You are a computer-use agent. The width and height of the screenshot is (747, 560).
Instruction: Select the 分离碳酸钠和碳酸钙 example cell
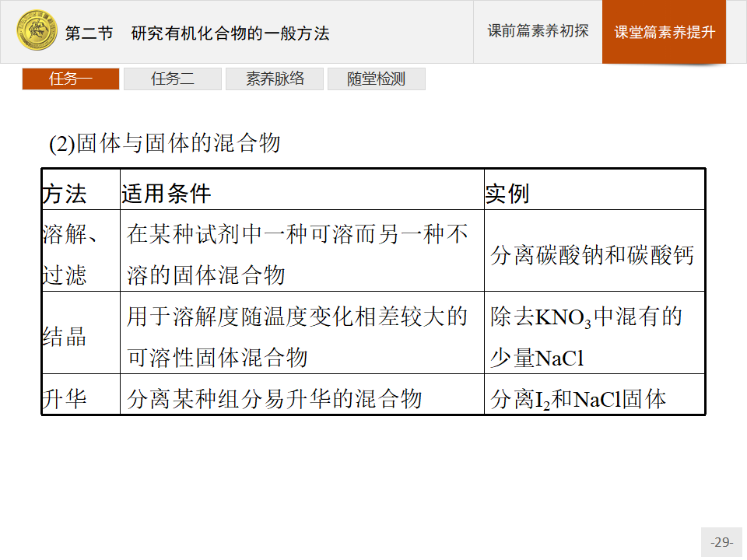(594, 251)
